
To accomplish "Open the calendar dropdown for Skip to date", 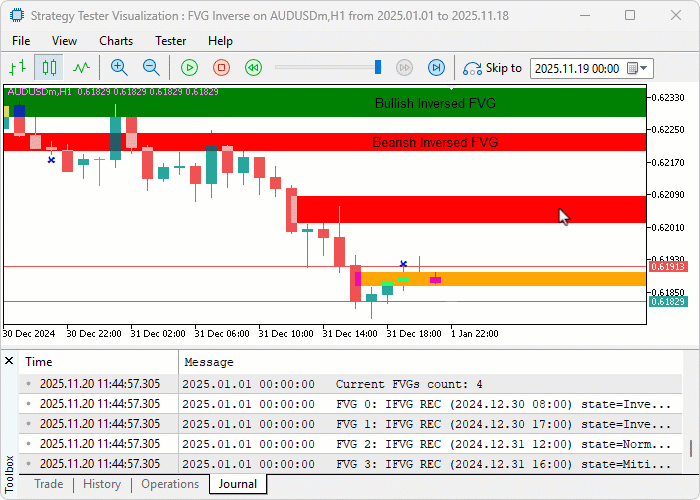I will 638,68.
